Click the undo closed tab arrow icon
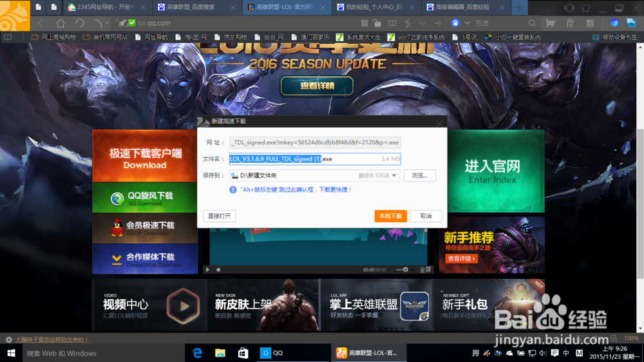This screenshot has height=362, width=644. pos(97,23)
